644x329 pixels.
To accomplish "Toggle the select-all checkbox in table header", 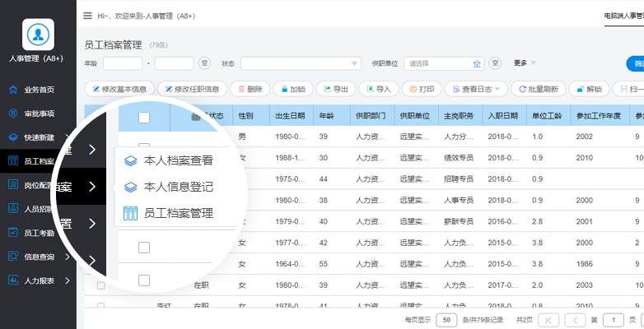I will [144, 118].
